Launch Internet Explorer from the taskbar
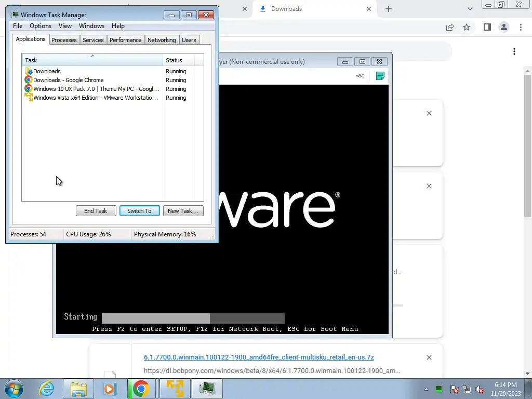 [46, 389]
